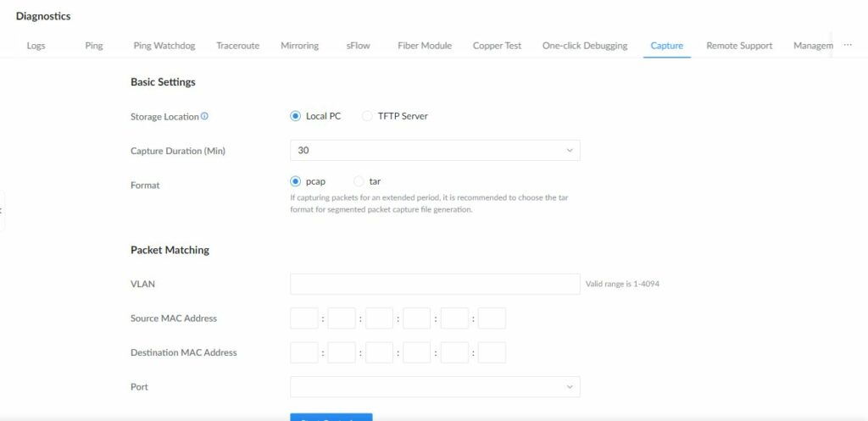Image resolution: width=868 pixels, height=421 pixels.
Task: Open the One-click Debugging tab
Action: point(585,46)
